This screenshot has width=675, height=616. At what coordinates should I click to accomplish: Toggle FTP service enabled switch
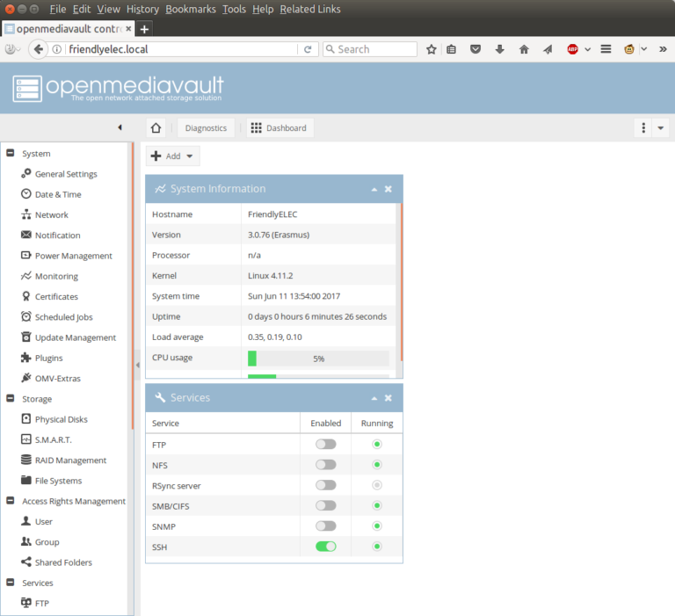pos(326,445)
